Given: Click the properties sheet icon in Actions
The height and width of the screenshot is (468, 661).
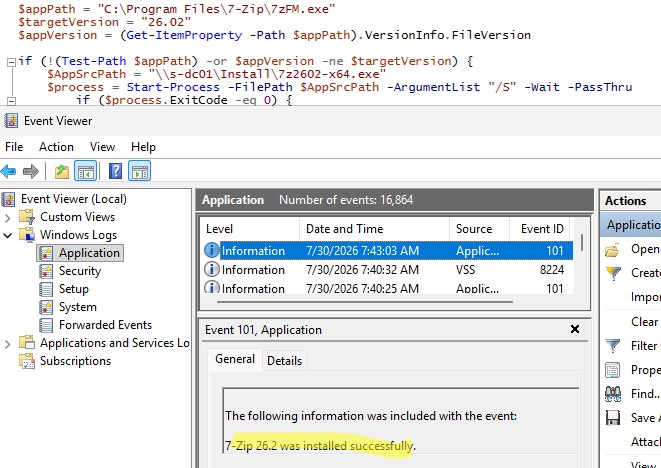Looking at the screenshot, I should point(613,370).
